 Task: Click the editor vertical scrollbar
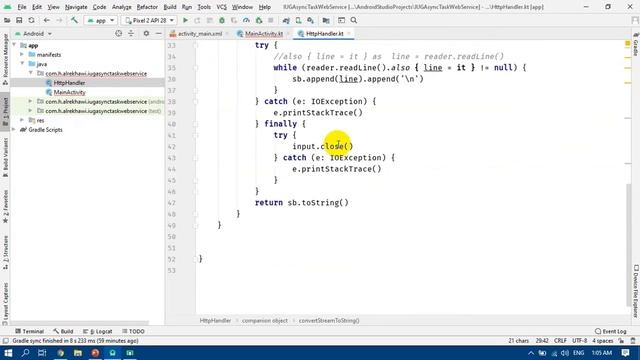pyautogui.click(x=628, y=245)
